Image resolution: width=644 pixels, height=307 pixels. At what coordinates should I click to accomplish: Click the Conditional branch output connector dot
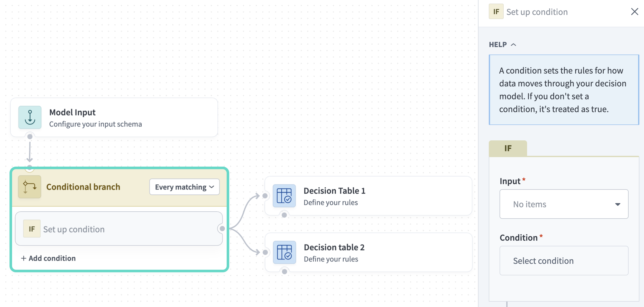[222, 228]
